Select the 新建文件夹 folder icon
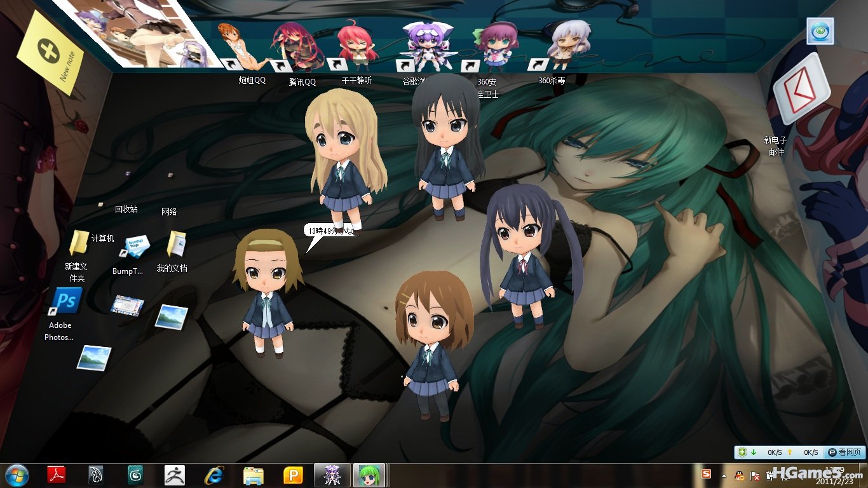Viewport: 868px width, 488px height. [x=78, y=243]
